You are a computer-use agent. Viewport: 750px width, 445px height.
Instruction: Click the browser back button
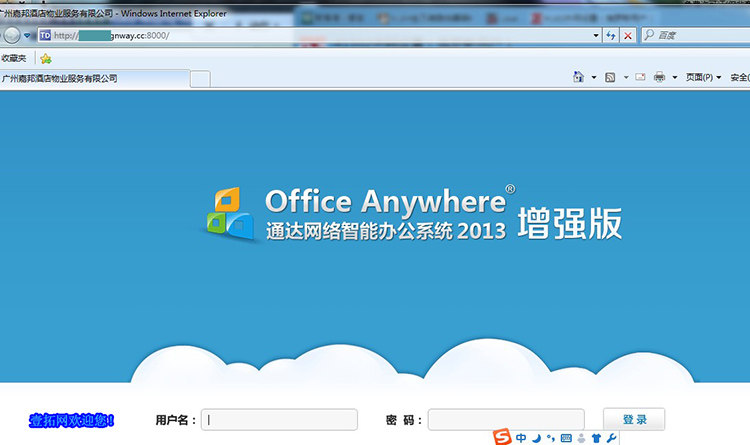11,35
